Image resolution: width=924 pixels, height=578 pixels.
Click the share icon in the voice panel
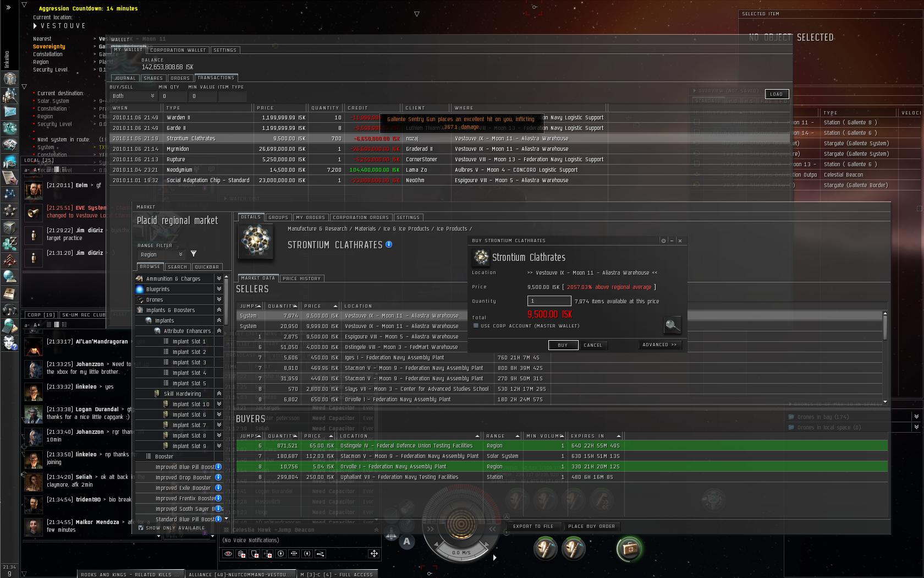coord(320,554)
